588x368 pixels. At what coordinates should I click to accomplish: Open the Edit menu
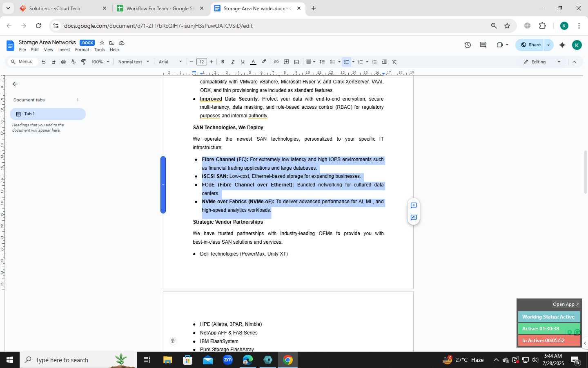[x=35, y=50]
